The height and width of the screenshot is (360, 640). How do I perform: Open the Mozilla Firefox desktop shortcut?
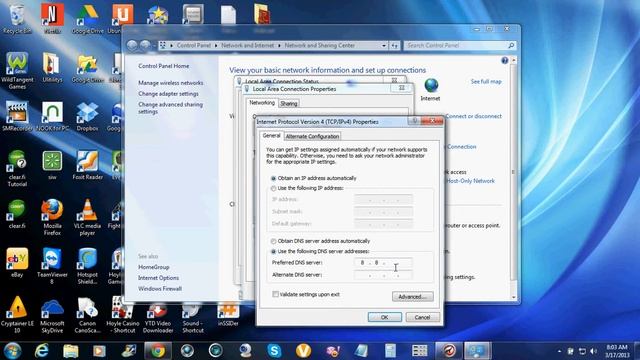(x=52, y=217)
